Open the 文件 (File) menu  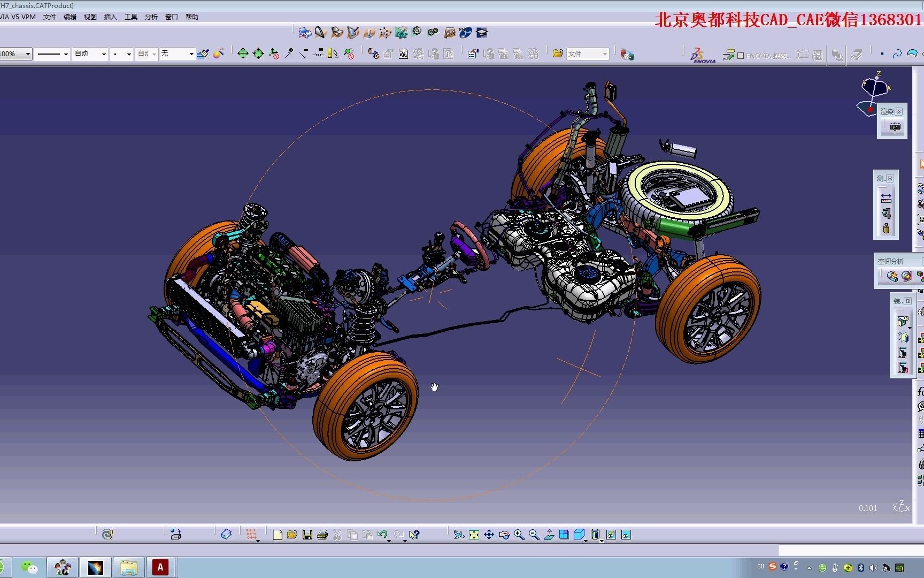(x=50, y=17)
